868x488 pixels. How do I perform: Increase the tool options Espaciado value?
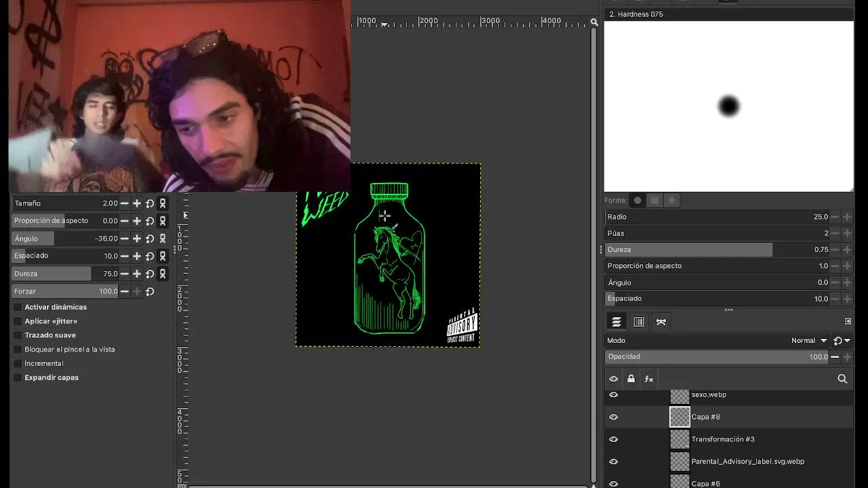(x=137, y=256)
